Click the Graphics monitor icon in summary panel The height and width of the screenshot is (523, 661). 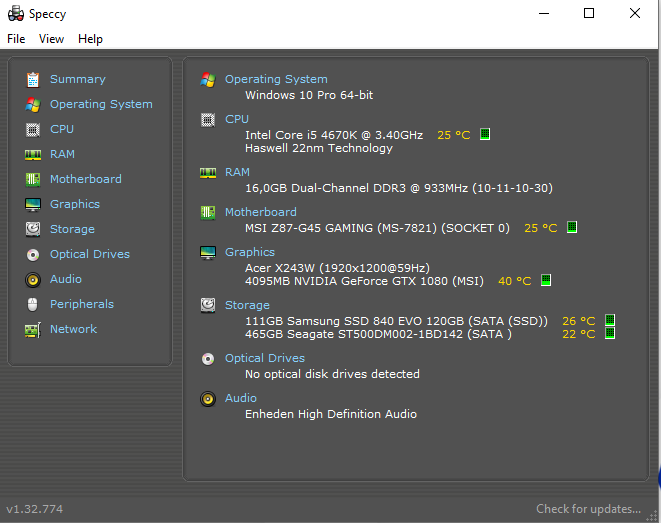(x=208, y=252)
